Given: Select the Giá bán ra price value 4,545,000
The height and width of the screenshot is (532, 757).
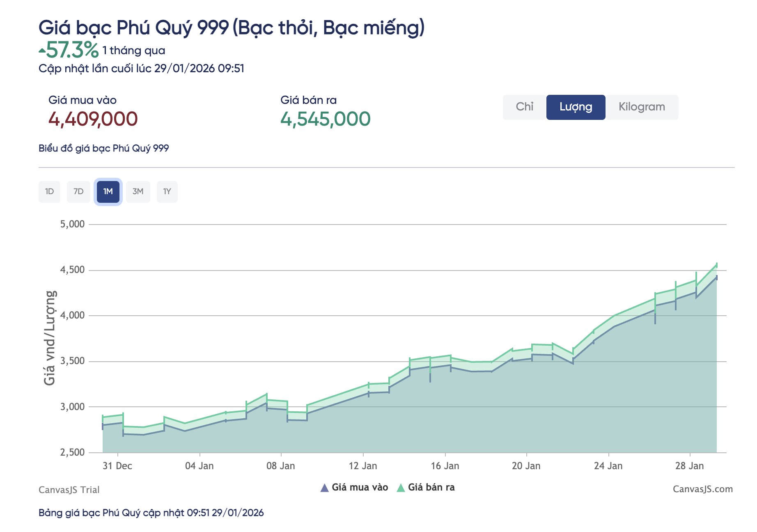Looking at the screenshot, I should click(325, 119).
